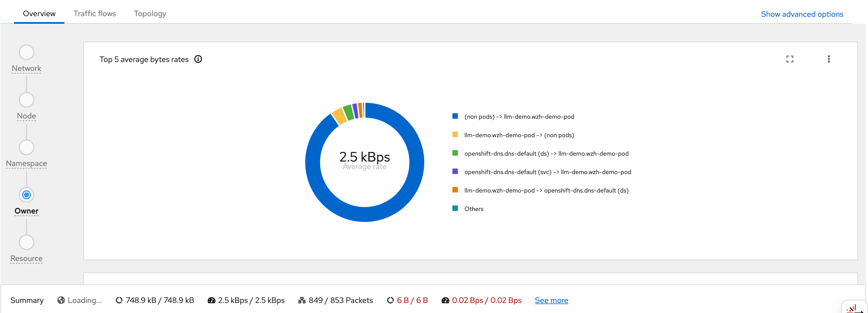Click red gauge icon beside 0.02 Bps

(445, 300)
